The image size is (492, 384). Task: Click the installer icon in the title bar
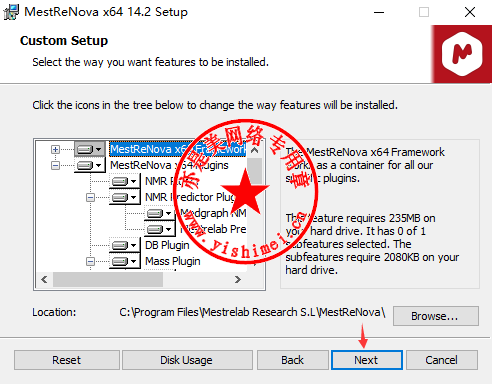click(11, 12)
